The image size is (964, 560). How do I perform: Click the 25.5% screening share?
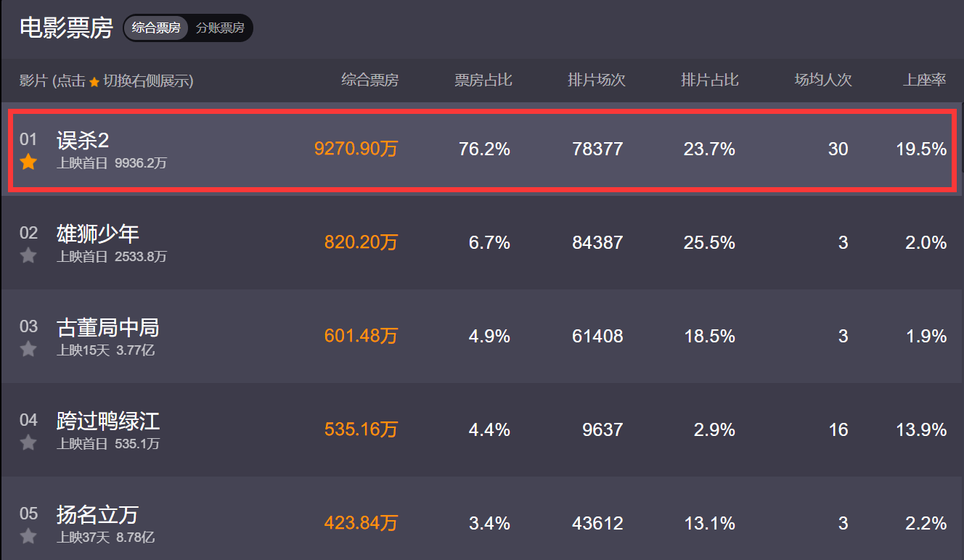click(710, 243)
